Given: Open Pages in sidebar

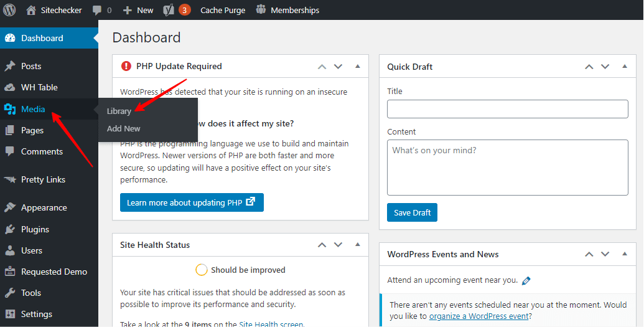Looking at the screenshot, I should point(49,130).
